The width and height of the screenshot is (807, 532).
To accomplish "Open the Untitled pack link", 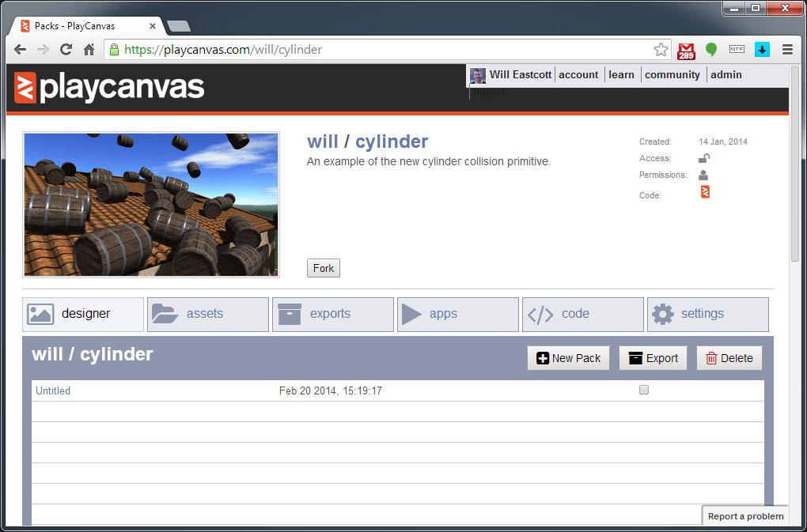I will tap(53, 391).
